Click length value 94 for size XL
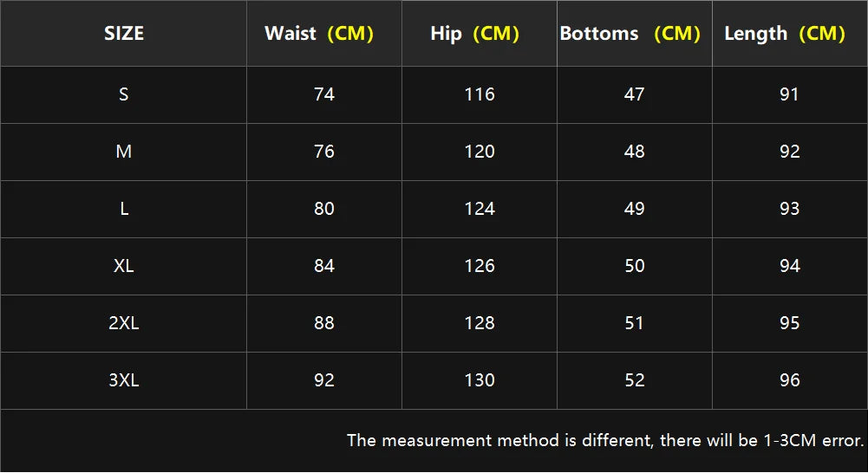868x473 pixels. (x=789, y=266)
